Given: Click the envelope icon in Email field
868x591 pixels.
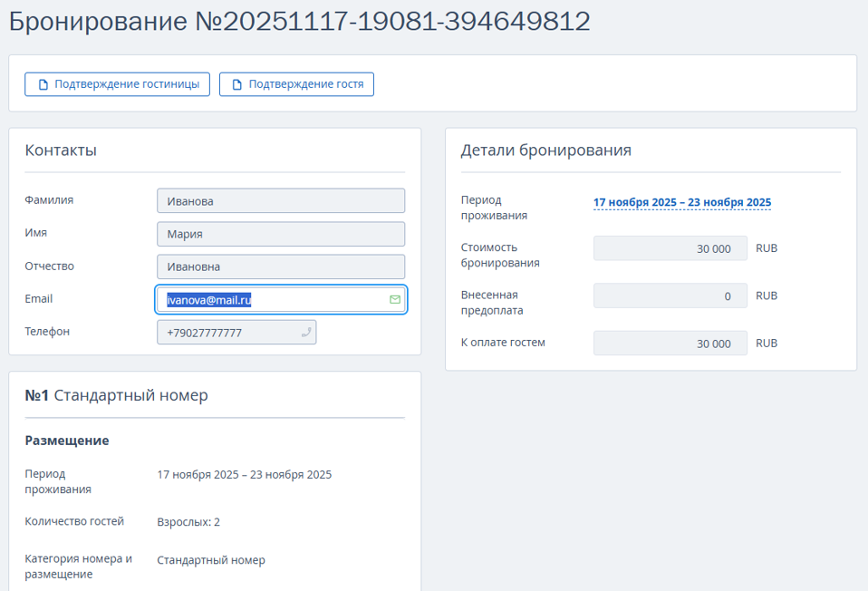Looking at the screenshot, I should tap(395, 300).
